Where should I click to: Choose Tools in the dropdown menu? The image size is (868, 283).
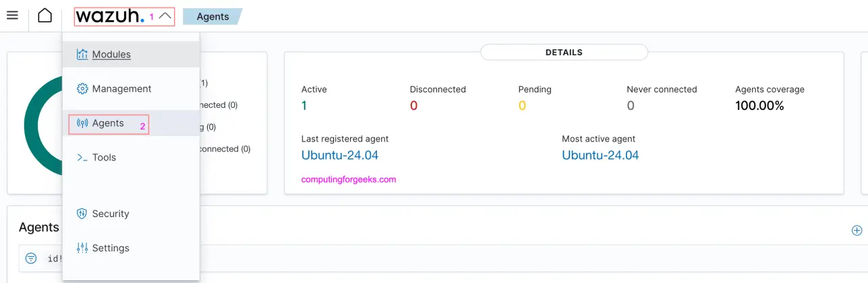(x=104, y=158)
